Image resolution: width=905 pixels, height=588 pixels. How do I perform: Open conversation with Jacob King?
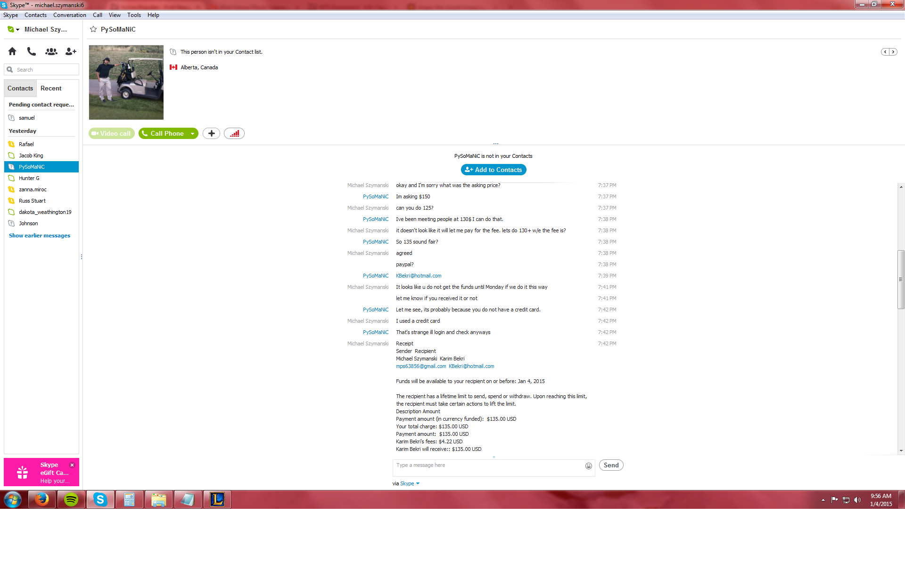(41, 155)
